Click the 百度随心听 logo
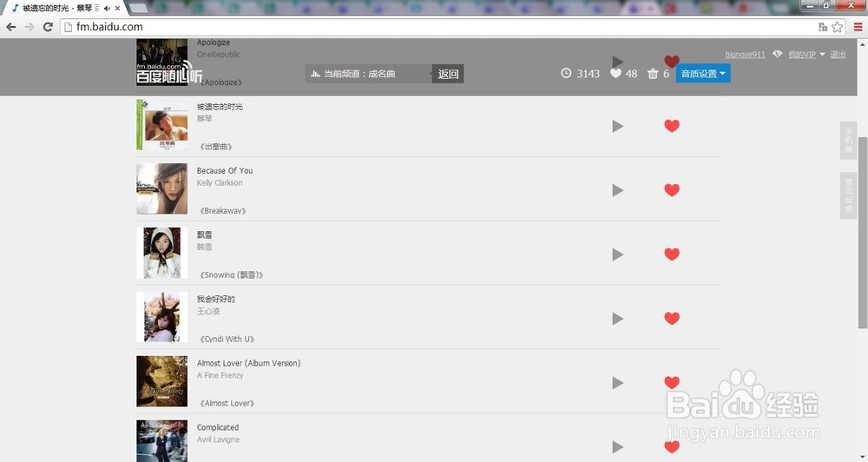868x462 pixels. (x=169, y=73)
